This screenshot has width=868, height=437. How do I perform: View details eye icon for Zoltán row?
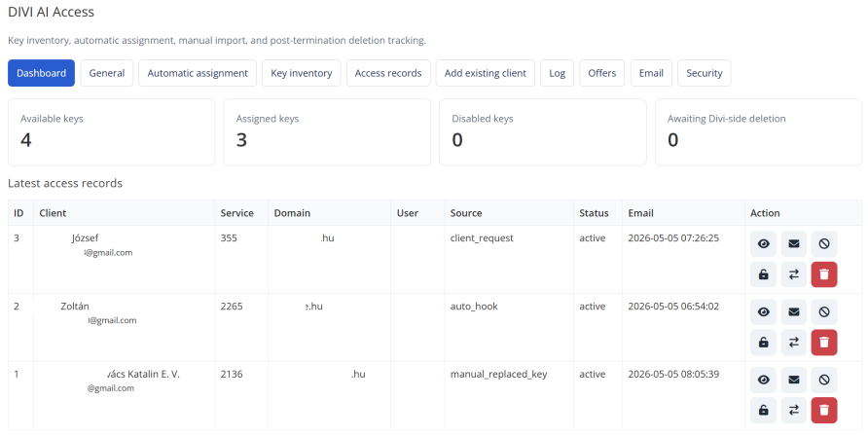(763, 311)
